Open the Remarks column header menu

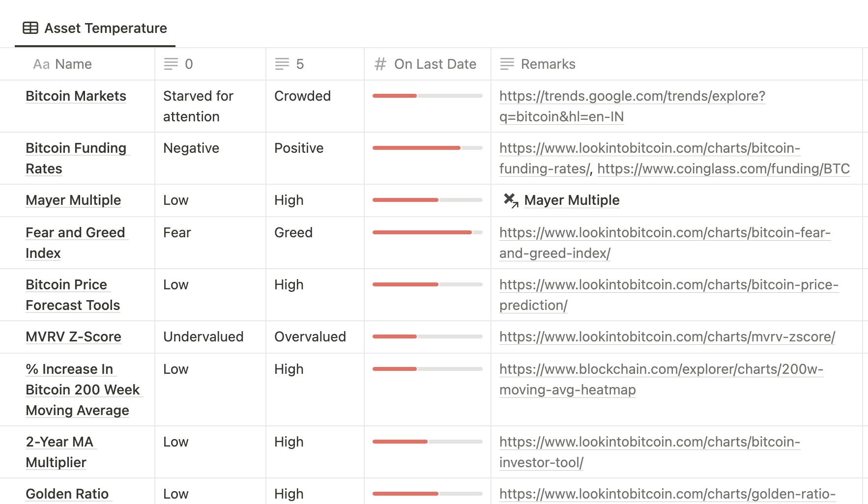[x=548, y=64]
